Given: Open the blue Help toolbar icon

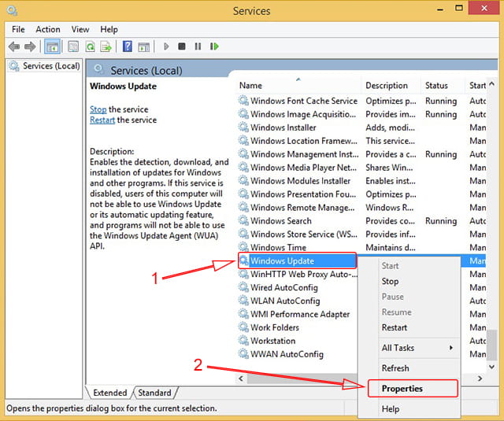Looking at the screenshot, I should pos(128,46).
